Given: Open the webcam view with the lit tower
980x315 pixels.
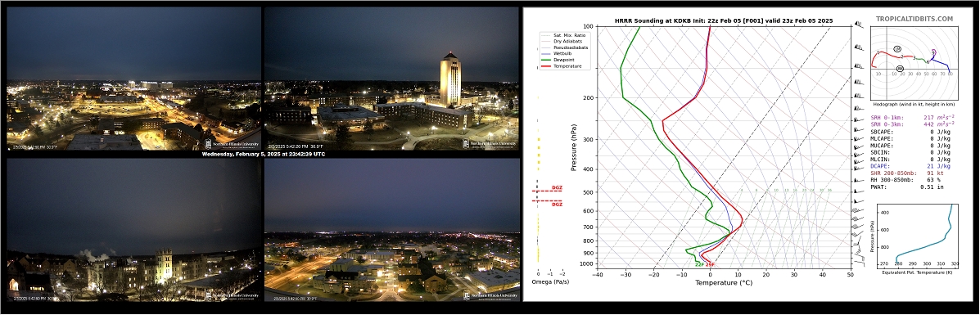Looking at the screenshot, I should click(392, 78).
